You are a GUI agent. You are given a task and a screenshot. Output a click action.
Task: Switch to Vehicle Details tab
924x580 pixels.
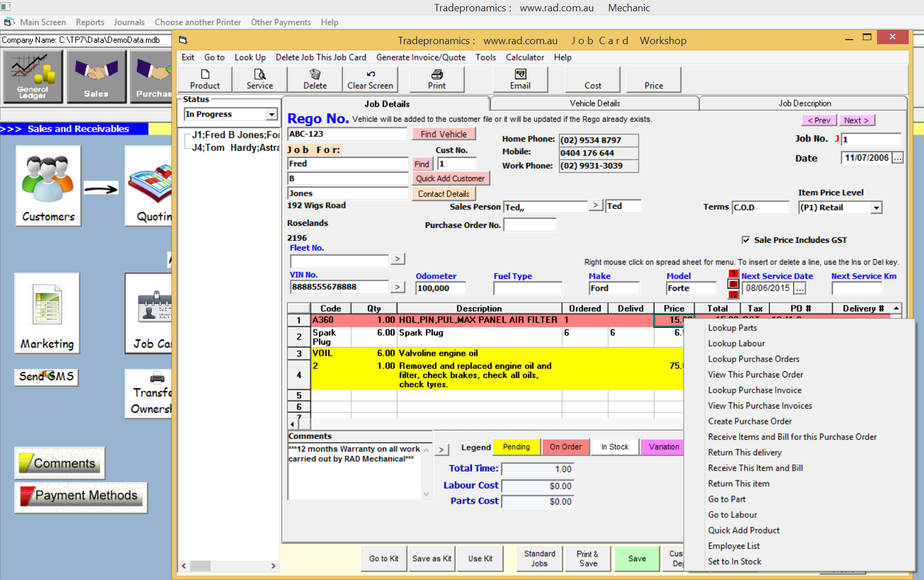[594, 103]
